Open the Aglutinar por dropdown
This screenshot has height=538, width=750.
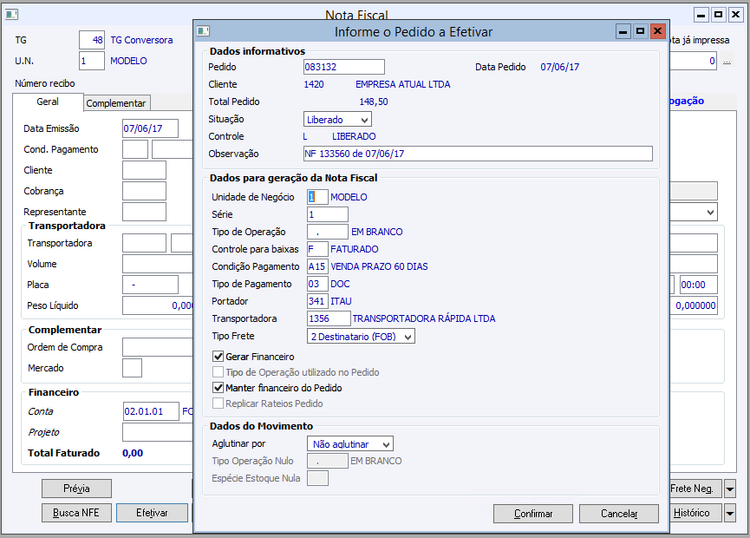tap(350, 444)
